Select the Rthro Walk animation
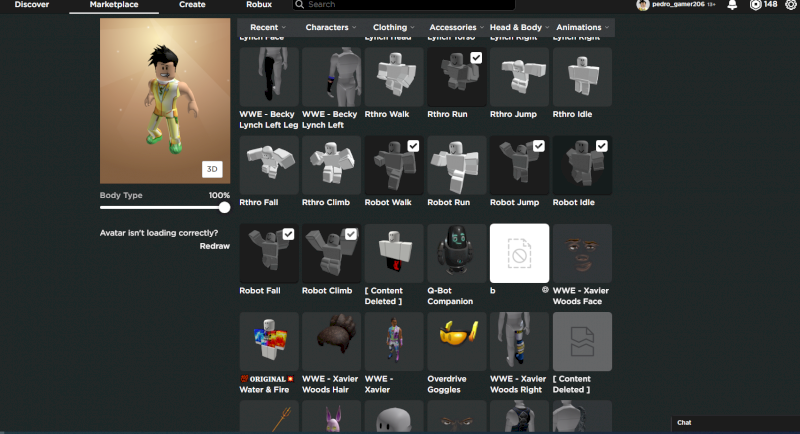 pos(394,77)
